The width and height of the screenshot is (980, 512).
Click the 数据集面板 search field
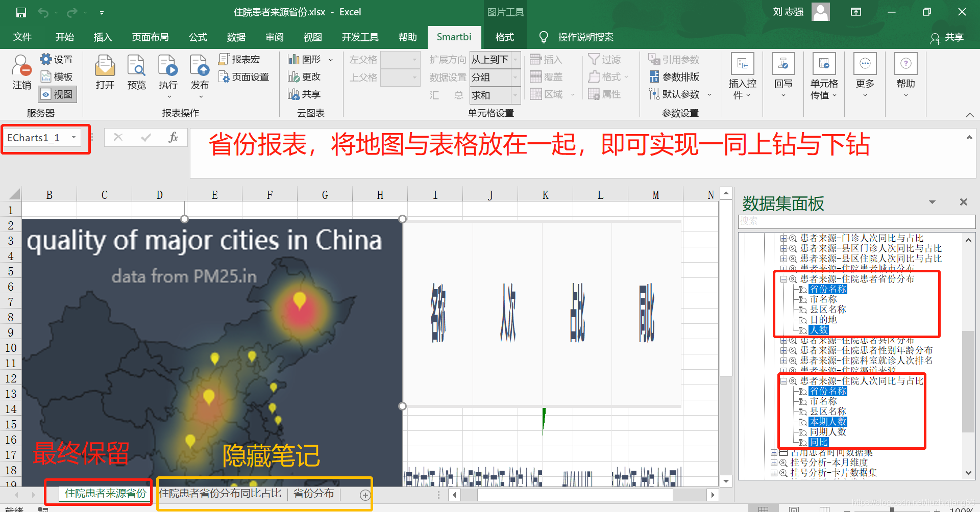point(856,221)
